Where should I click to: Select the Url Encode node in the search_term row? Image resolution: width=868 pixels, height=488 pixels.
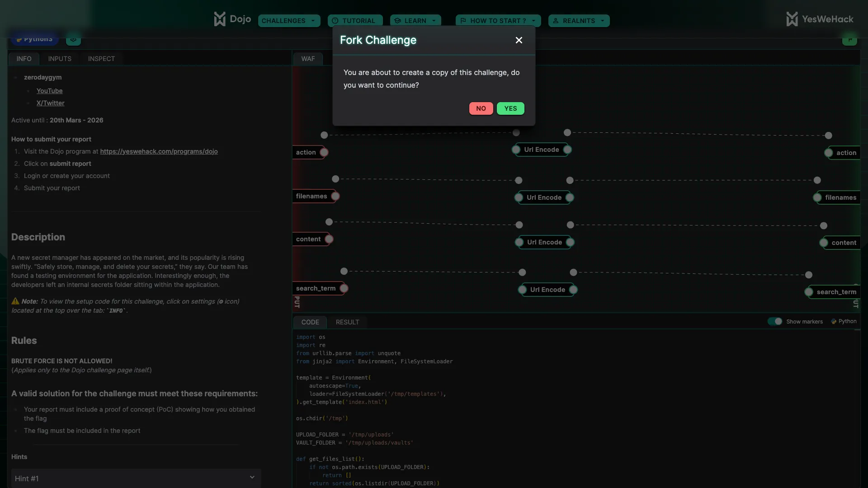[548, 290]
